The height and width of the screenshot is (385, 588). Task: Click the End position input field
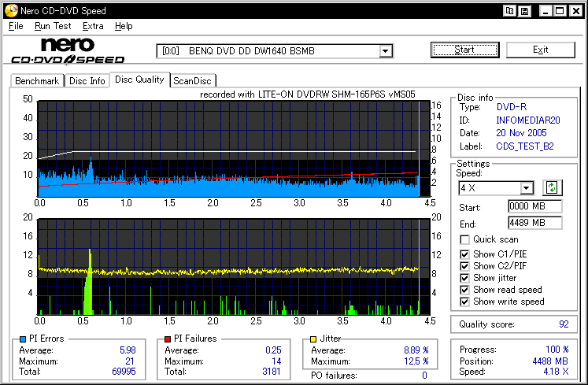click(534, 223)
